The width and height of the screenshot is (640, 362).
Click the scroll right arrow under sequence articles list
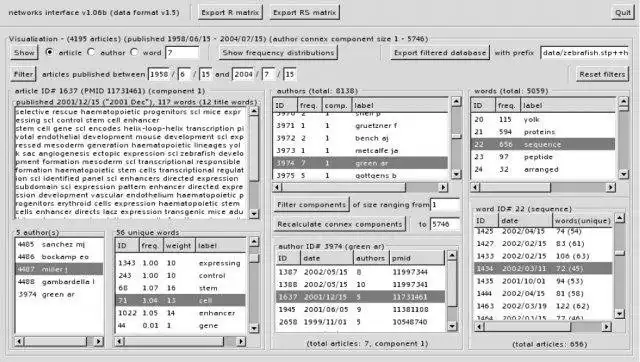pos(607,326)
